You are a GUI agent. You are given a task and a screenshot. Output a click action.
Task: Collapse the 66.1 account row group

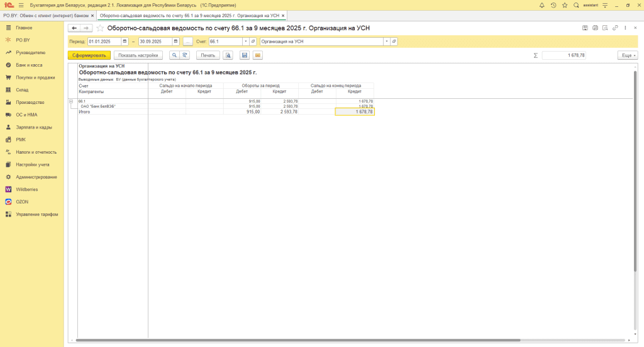(x=71, y=101)
